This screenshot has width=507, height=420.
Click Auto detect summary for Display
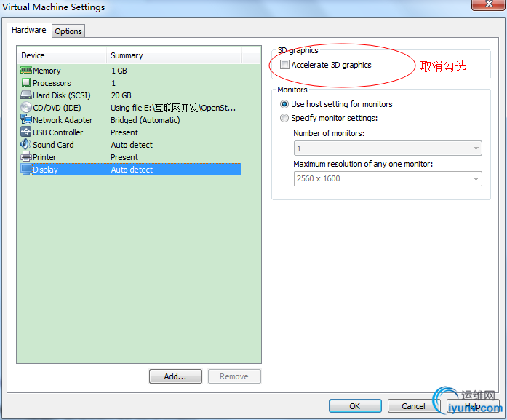[x=132, y=170]
